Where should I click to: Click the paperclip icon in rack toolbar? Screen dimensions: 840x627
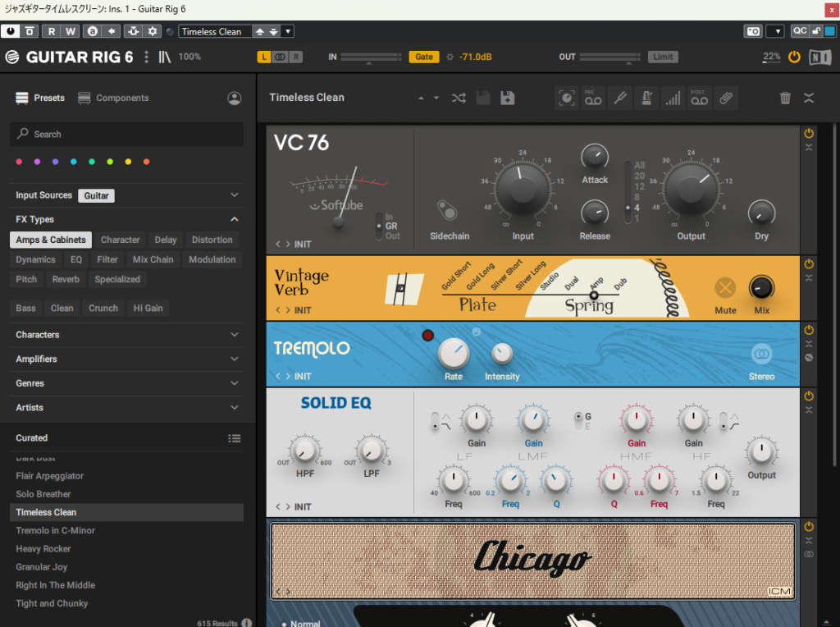(726, 98)
